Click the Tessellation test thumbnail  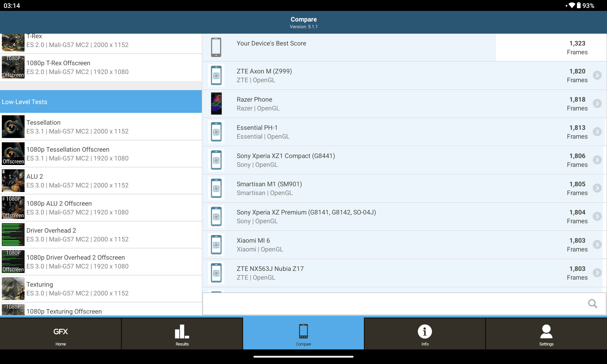[13, 127]
